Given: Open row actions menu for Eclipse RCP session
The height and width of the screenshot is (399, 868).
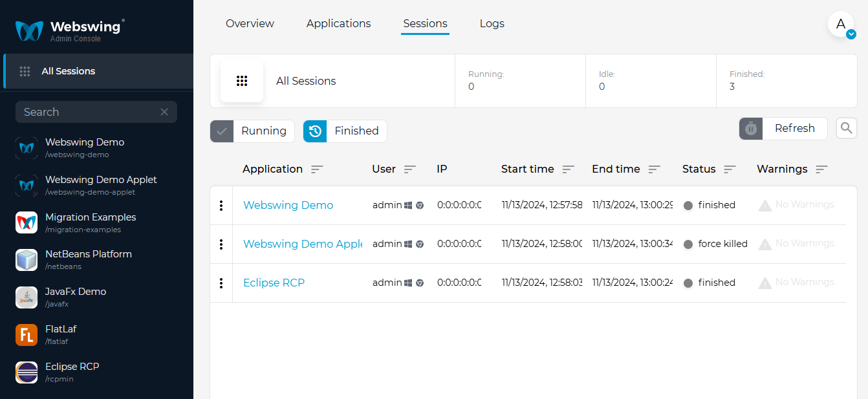Looking at the screenshot, I should (x=221, y=283).
